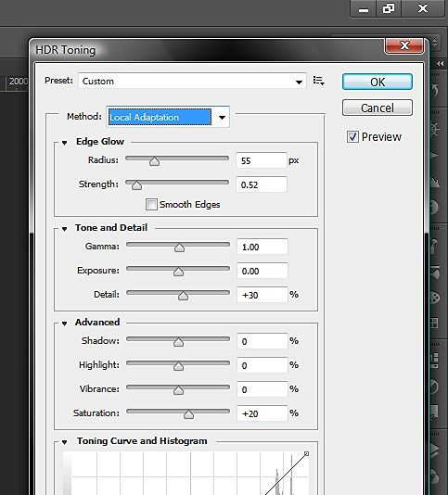Click the Cancel button
The image size is (448, 495).
tap(378, 108)
